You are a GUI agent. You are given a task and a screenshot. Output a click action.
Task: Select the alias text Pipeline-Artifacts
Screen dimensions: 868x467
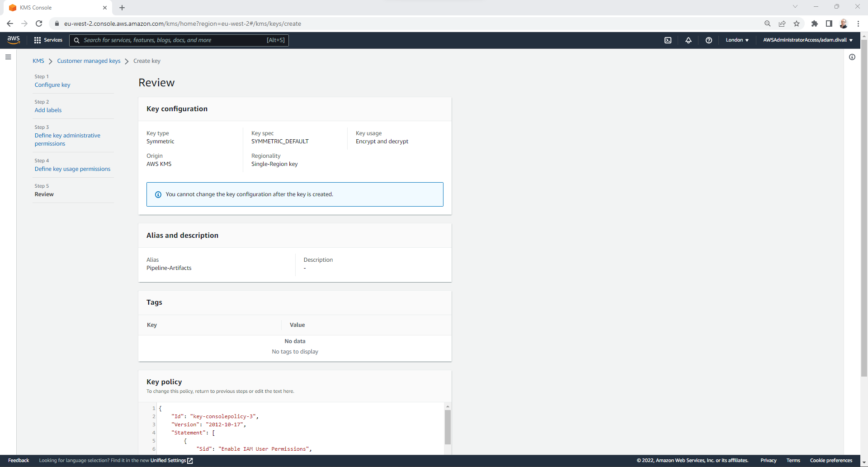[x=169, y=268]
